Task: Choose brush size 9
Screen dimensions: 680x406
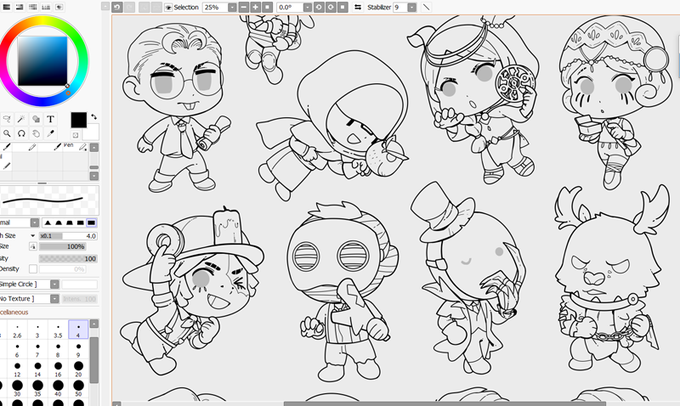Action: tap(78, 350)
